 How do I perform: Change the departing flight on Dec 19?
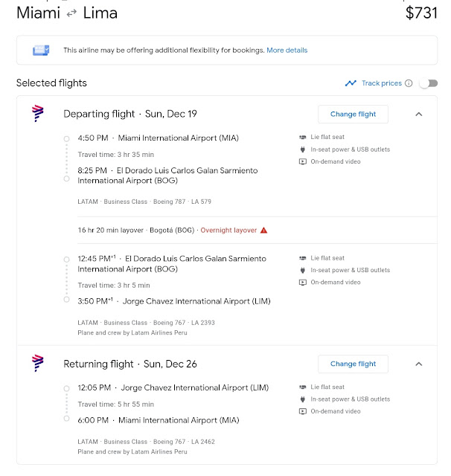[353, 114]
